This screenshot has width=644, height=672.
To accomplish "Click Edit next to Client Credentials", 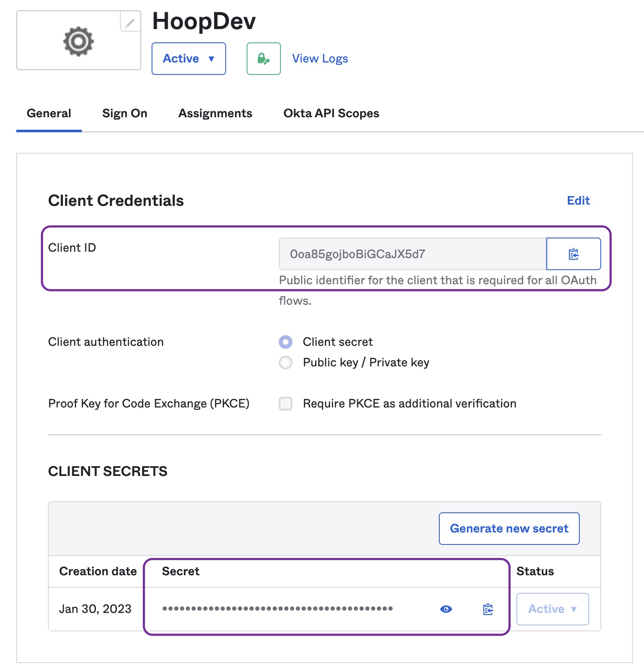I will click(x=578, y=201).
